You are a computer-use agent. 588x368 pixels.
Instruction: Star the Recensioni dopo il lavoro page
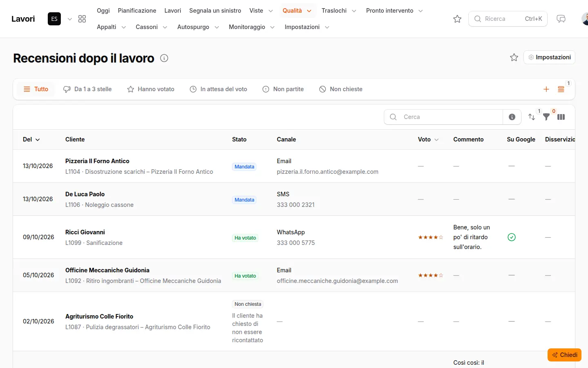514,57
